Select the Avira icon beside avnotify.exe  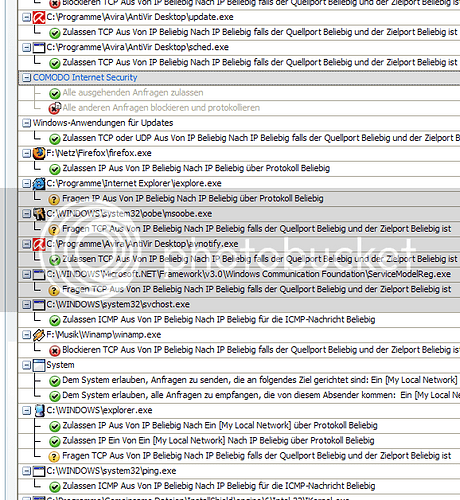[39, 244]
